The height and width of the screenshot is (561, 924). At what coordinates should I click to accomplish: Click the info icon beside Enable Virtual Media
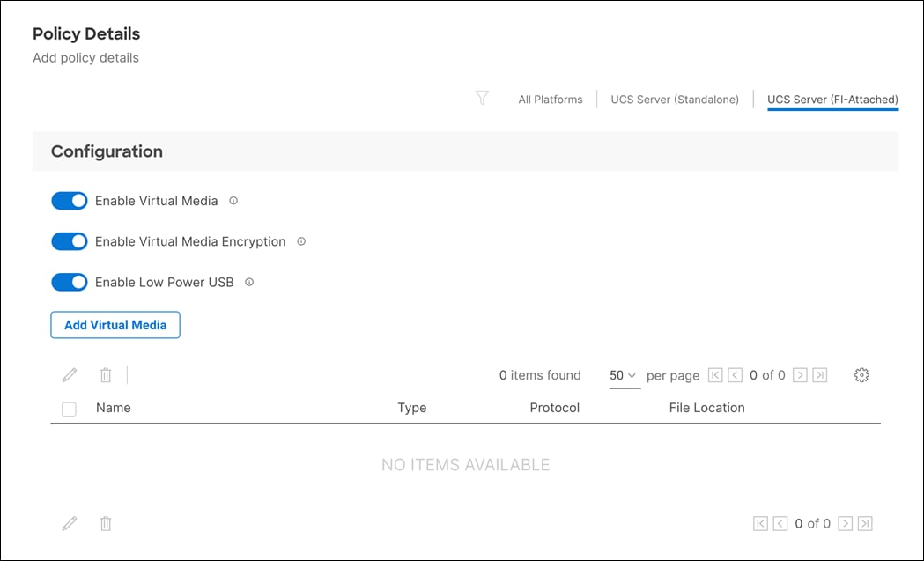point(233,201)
